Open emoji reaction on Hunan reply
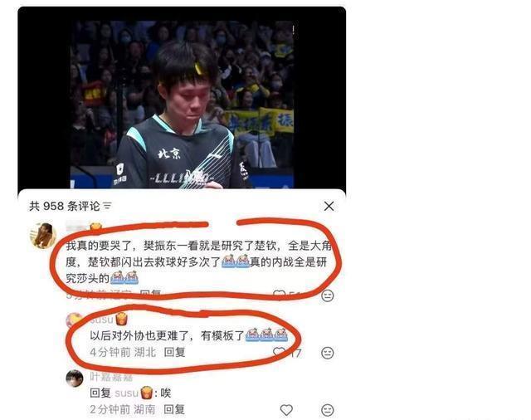Viewport: 531px width, 420px height. pos(328,410)
